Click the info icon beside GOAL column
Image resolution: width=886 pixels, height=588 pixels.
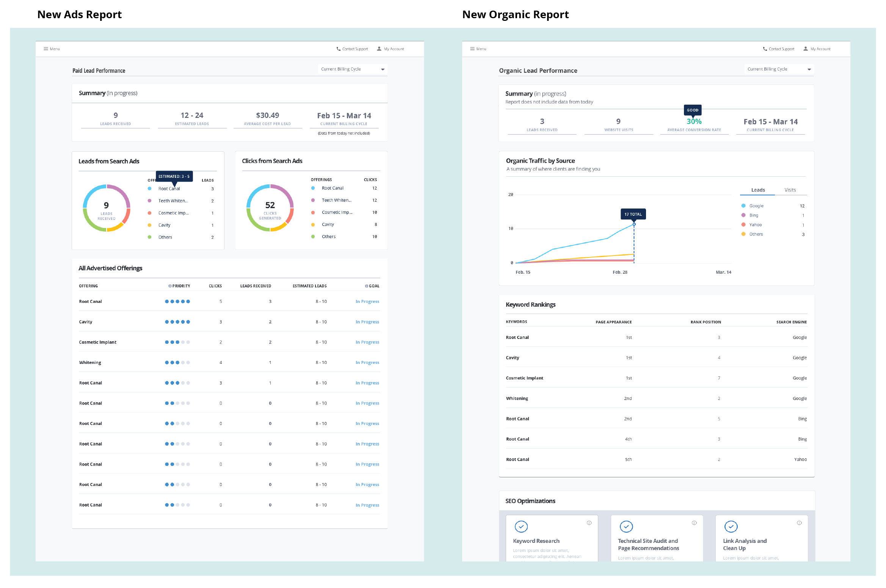coord(367,286)
